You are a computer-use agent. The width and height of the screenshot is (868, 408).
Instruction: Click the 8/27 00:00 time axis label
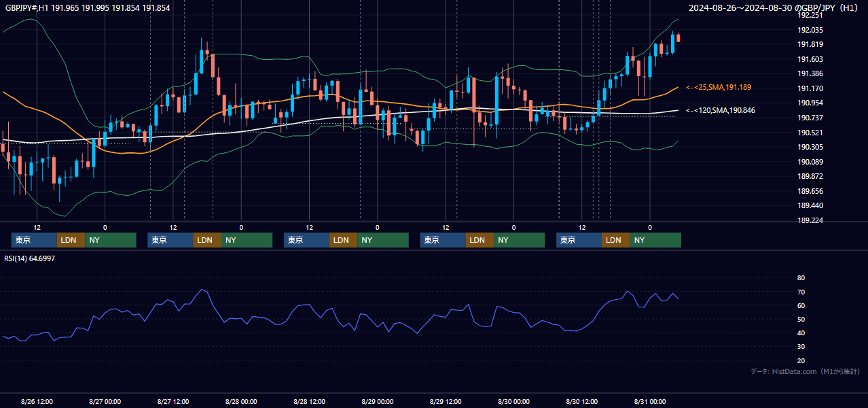(105, 401)
